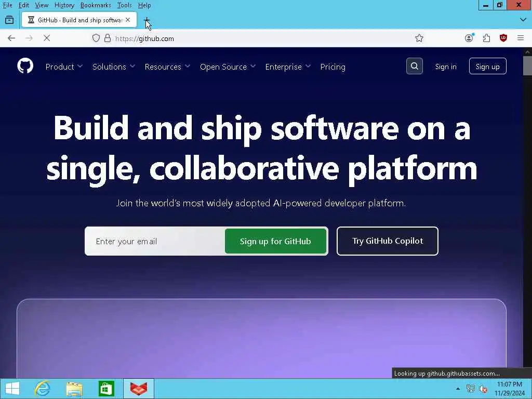This screenshot has width=532, height=399.
Task: Click the page vertical scrollbar thumb
Action: click(527, 65)
